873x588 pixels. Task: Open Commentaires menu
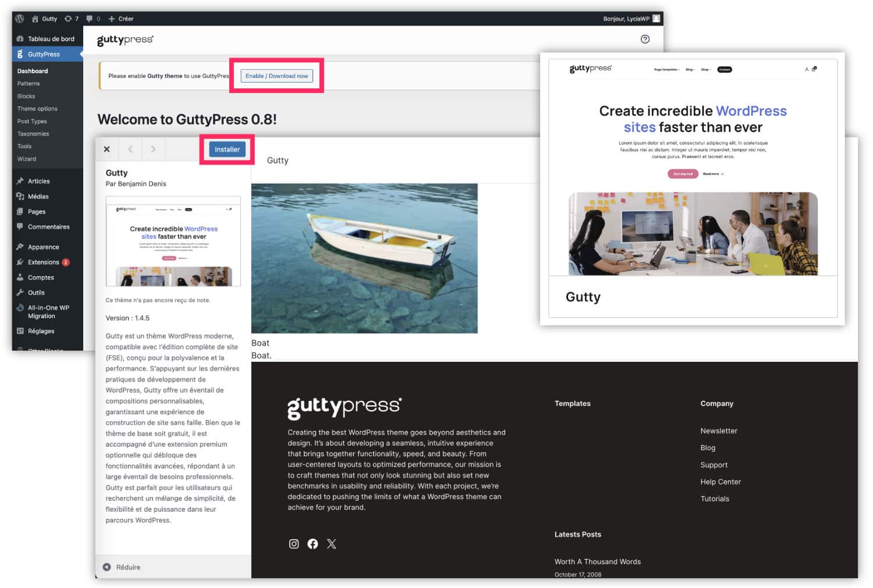[48, 227]
